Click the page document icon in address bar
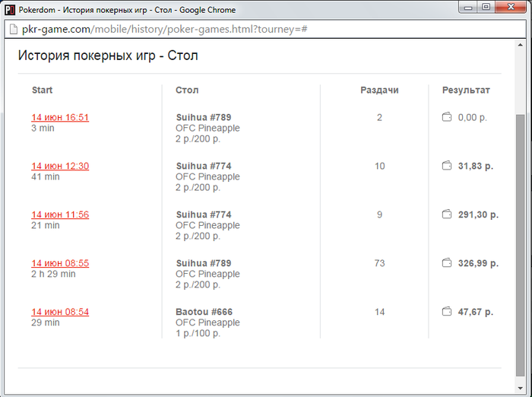 (14, 29)
